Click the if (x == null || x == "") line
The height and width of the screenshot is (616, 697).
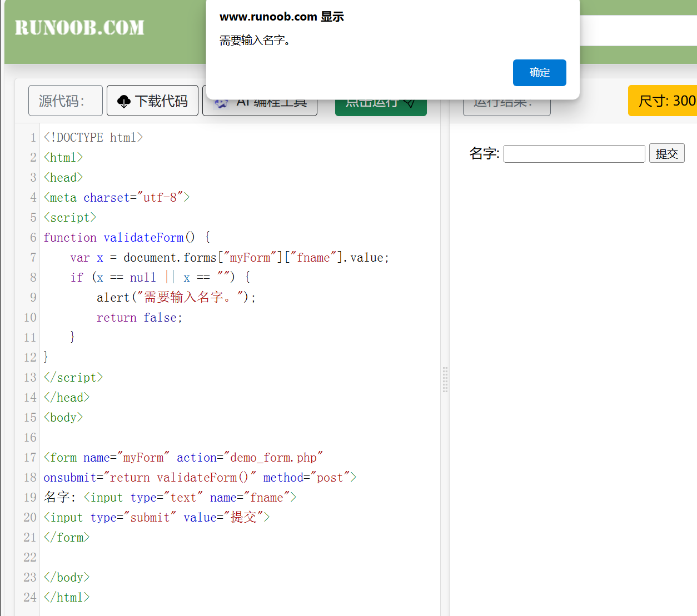[160, 277]
